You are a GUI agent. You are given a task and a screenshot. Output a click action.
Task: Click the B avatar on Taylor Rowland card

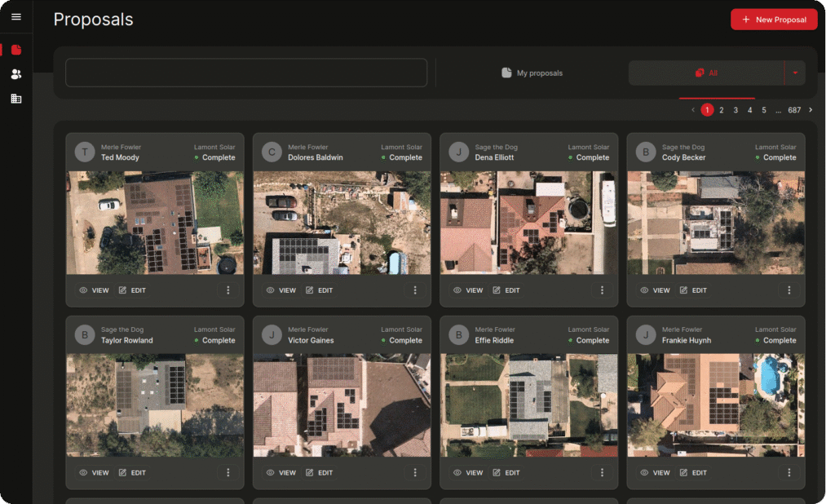click(85, 334)
